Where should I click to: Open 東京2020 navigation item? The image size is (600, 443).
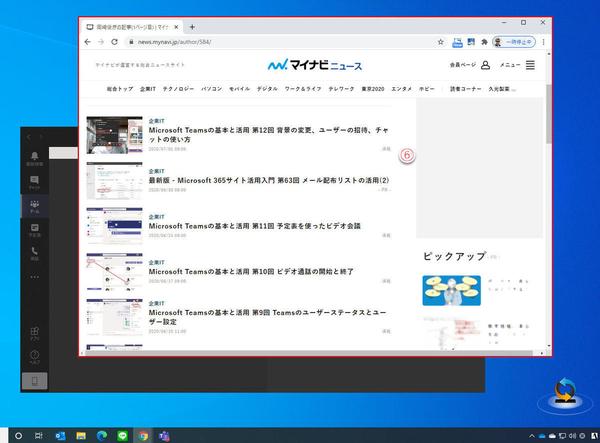coord(373,89)
